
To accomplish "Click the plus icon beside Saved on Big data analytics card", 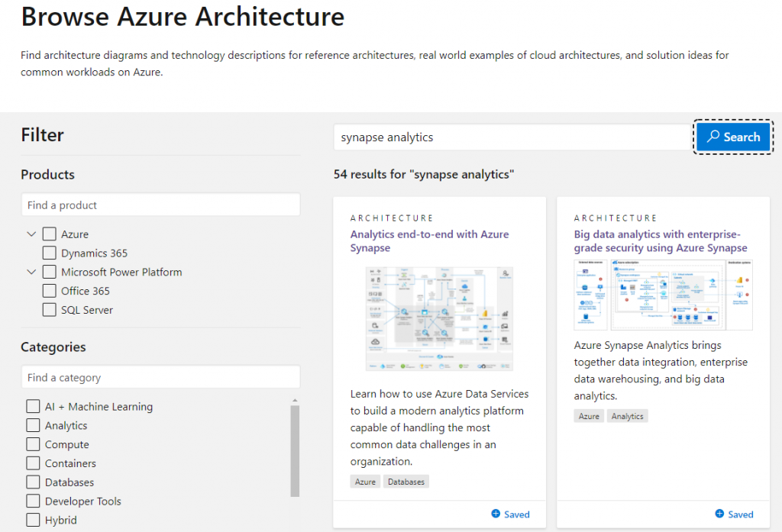I will (719, 514).
